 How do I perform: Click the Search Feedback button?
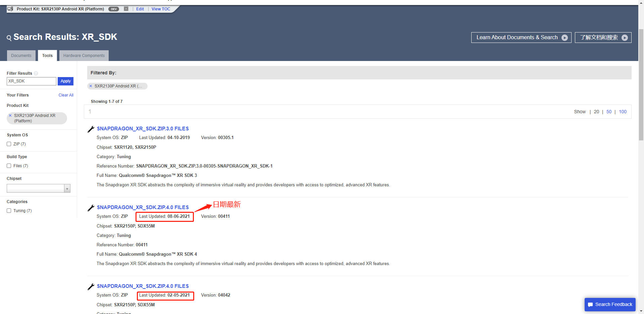click(610, 305)
